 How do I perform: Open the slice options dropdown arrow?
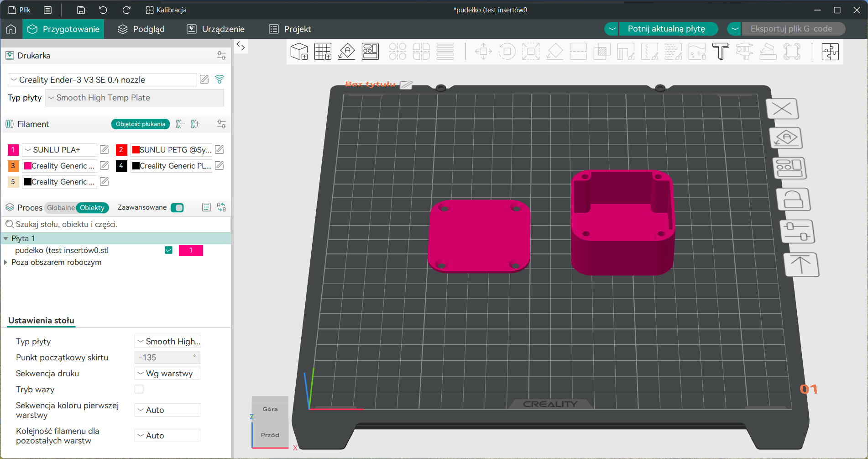(612, 29)
